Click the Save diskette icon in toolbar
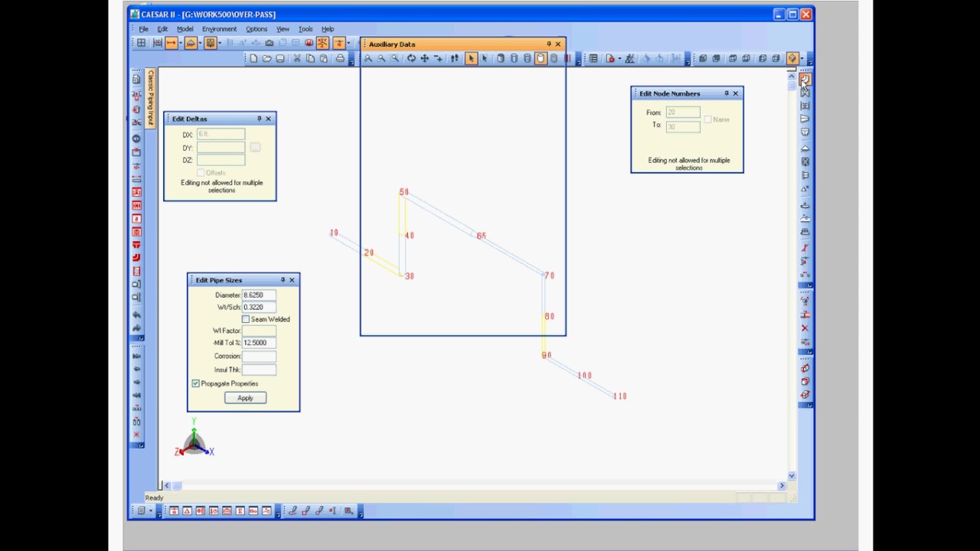The image size is (980, 551). tap(280, 59)
